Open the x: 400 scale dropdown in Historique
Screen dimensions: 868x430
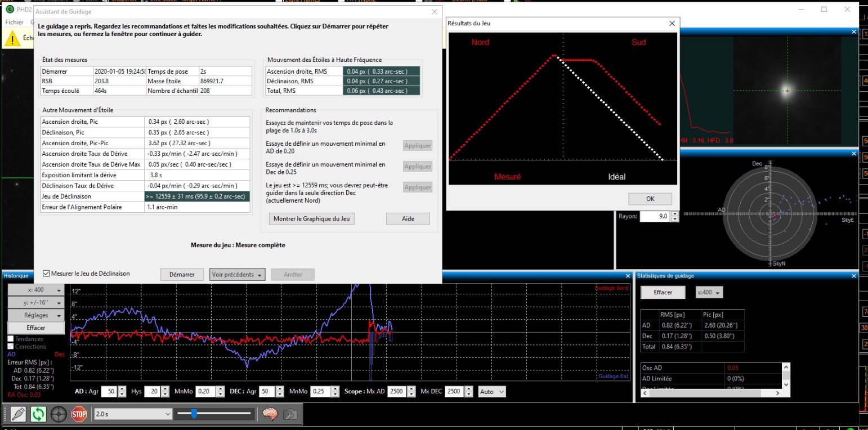(36, 290)
